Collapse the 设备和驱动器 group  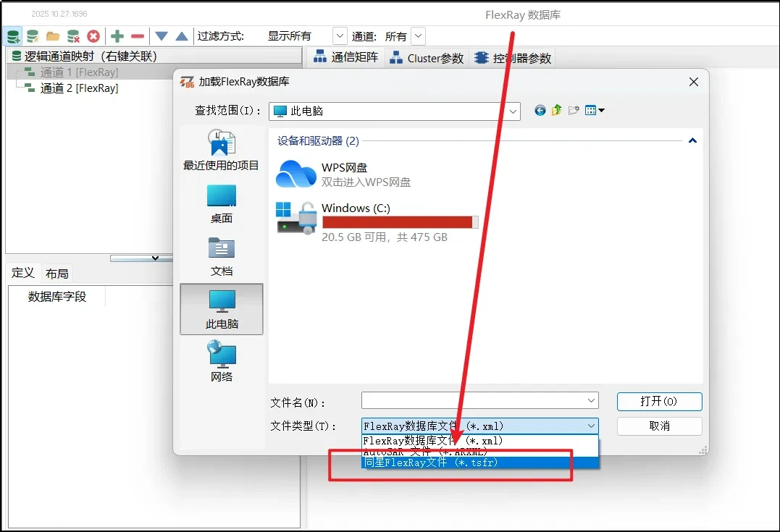pos(692,141)
